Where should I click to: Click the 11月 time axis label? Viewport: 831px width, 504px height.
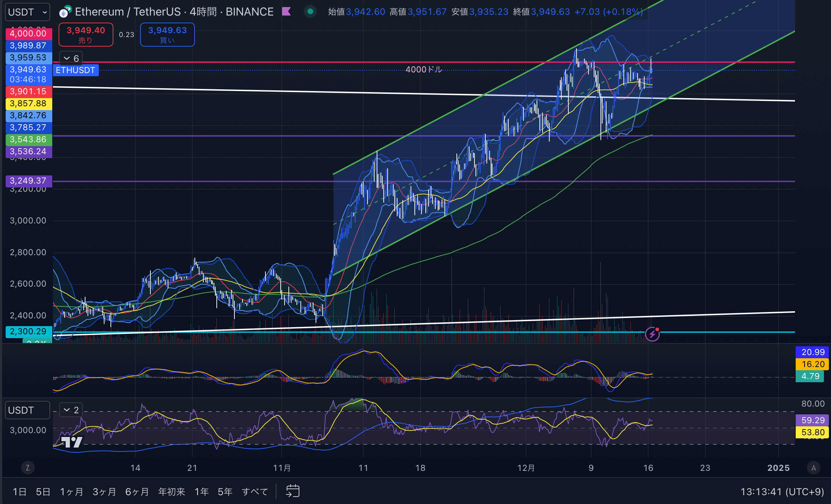tap(282, 468)
